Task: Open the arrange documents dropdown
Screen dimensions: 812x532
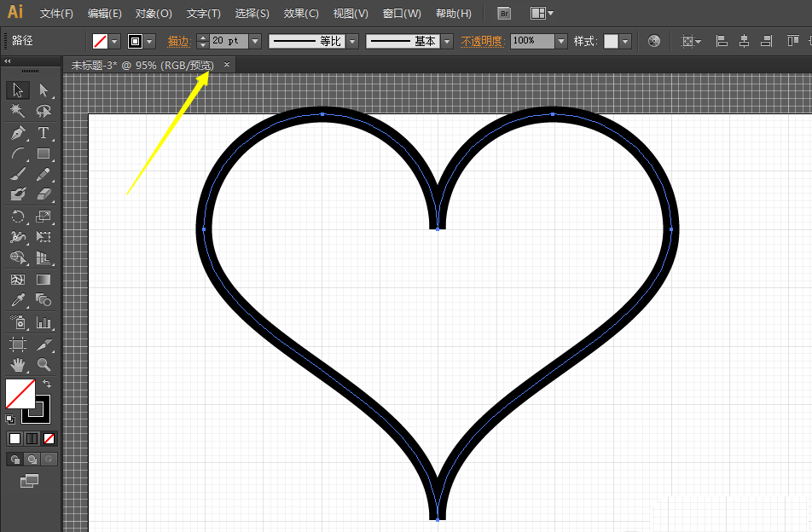Action: coord(542,14)
